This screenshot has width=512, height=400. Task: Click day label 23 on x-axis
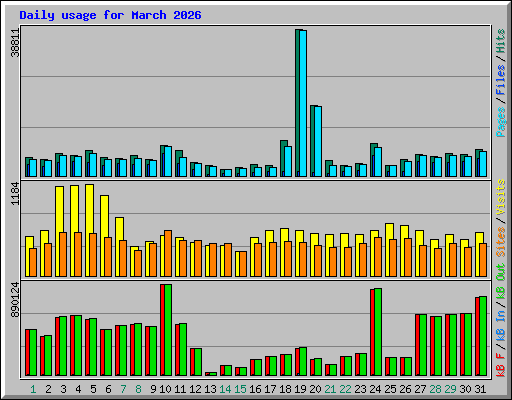[x=360, y=389]
